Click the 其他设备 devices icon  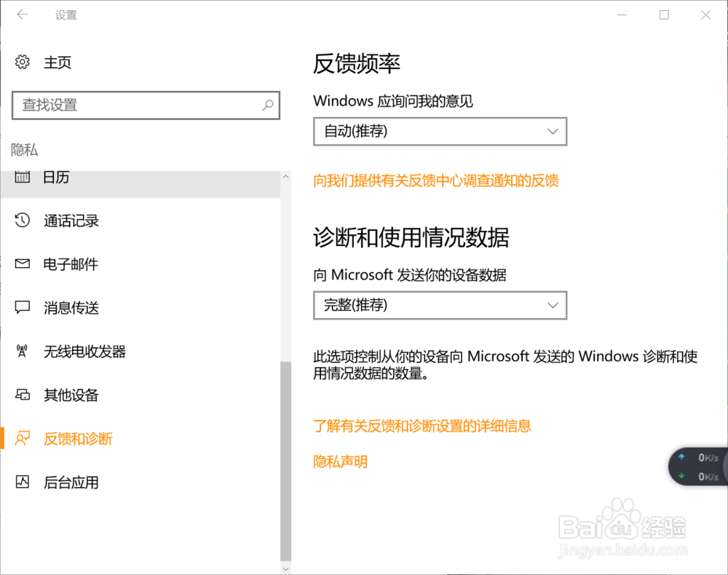click(23, 394)
